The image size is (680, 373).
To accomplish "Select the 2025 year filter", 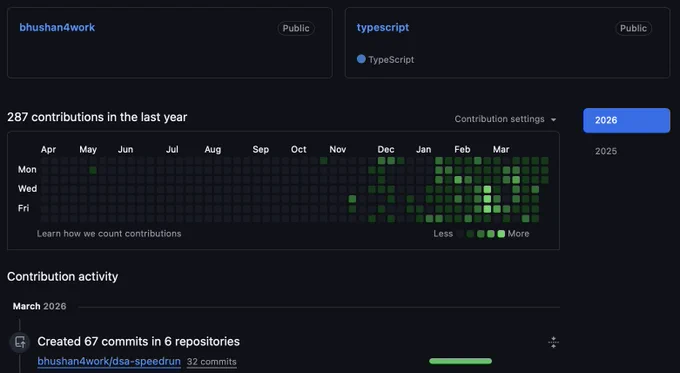I will [x=606, y=151].
